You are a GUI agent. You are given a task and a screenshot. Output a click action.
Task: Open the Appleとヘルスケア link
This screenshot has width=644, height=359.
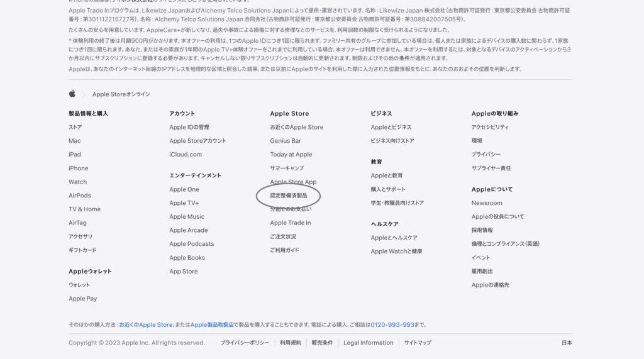(394, 238)
